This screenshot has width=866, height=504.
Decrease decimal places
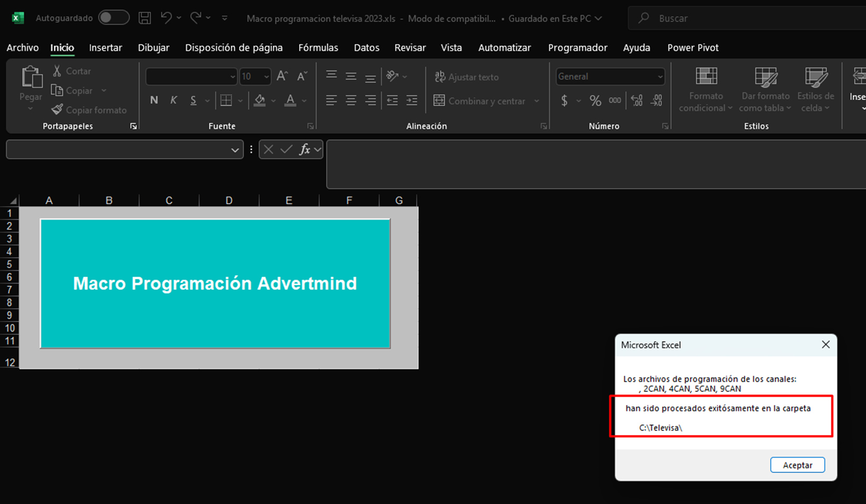point(657,100)
